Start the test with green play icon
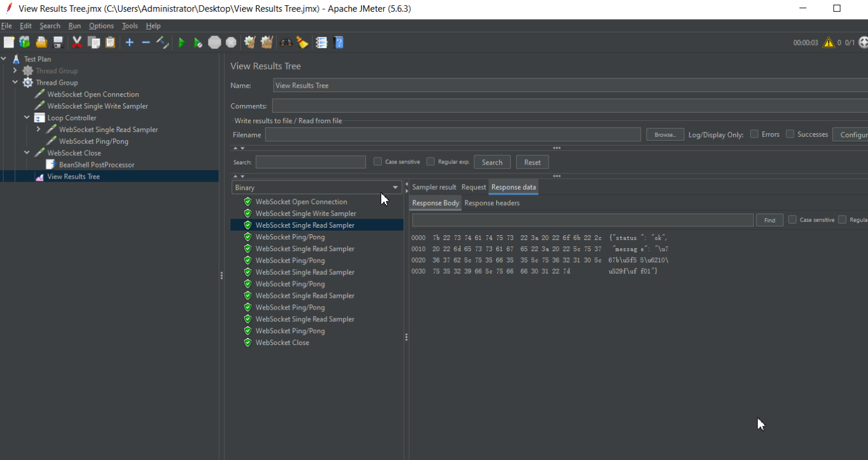868x460 pixels. click(182, 42)
